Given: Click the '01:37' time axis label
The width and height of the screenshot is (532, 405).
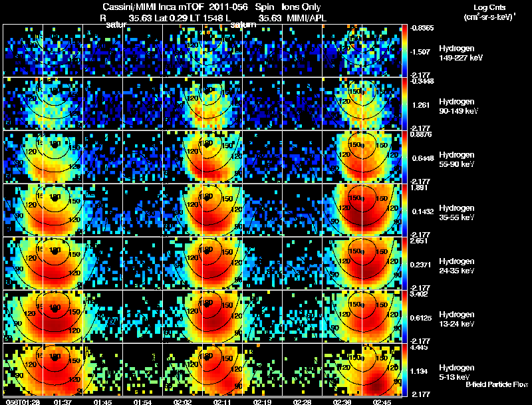Looking at the screenshot, I should tap(63, 402).
